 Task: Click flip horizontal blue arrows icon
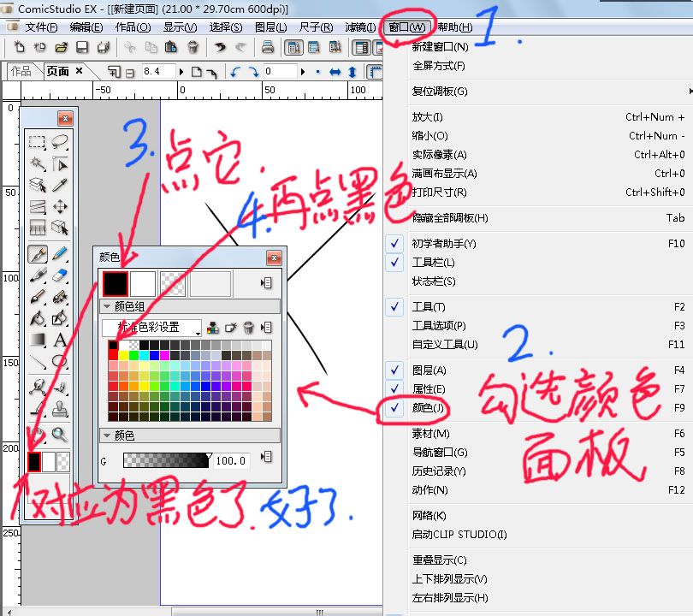pyautogui.click(x=335, y=72)
